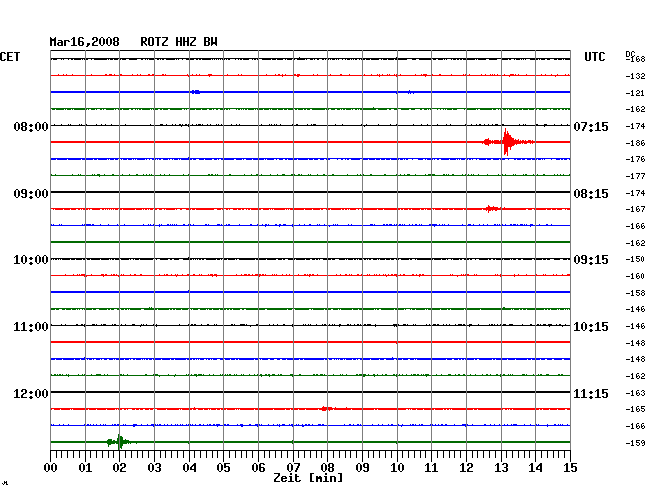The height and width of the screenshot is (494, 650).
Task: Select DC offset value -186
Action: coord(635,143)
